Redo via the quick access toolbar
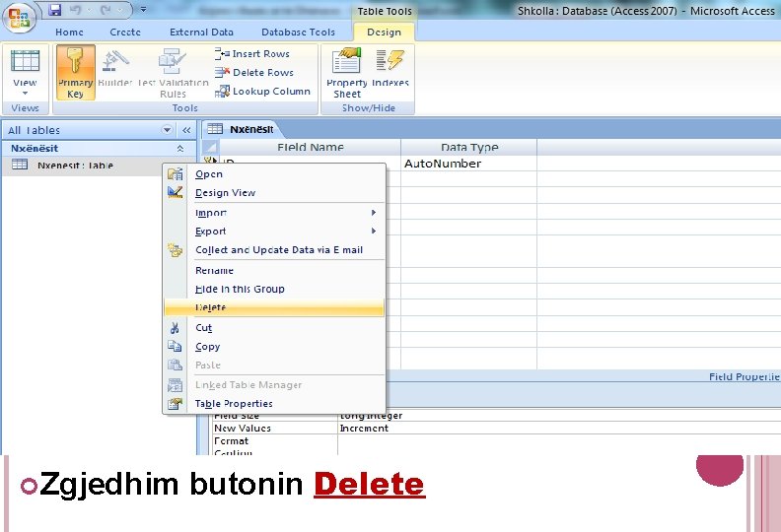781x532 pixels. [x=106, y=10]
